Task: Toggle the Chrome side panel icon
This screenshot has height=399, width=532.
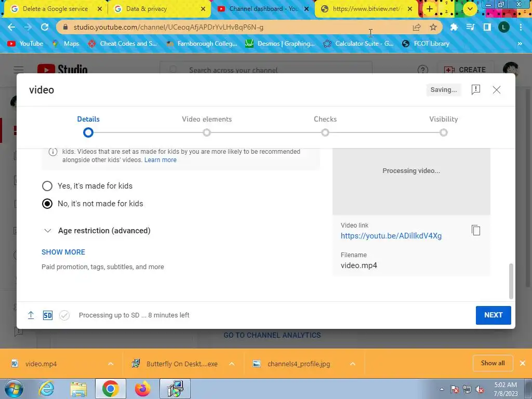Action: click(487, 27)
